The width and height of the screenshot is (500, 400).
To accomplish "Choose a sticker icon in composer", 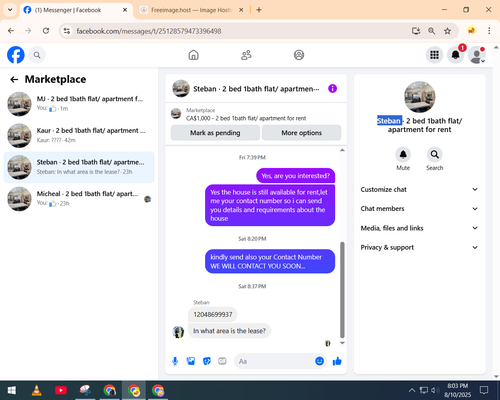I will (207, 361).
